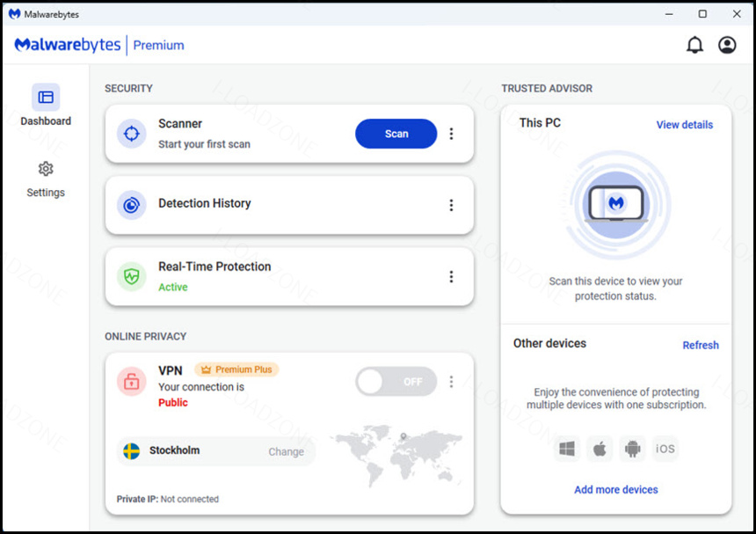Click the Android device icon
Screen dimensions: 756x534
tap(632, 449)
